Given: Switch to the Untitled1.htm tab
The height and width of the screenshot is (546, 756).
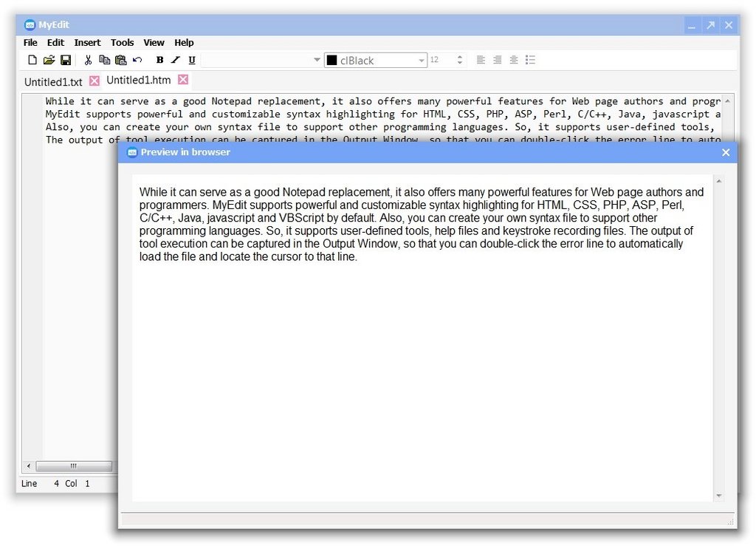Looking at the screenshot, I should [x=138, y=80].
